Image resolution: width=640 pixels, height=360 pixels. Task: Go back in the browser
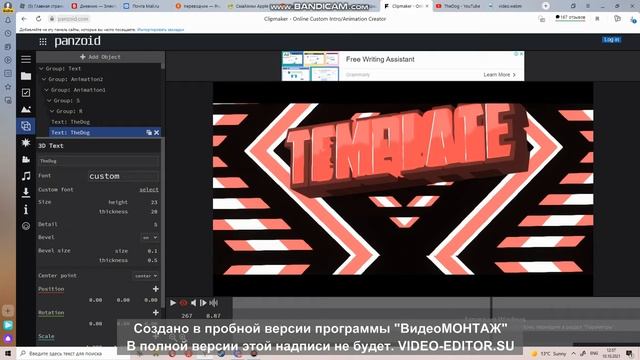(24, 19)
